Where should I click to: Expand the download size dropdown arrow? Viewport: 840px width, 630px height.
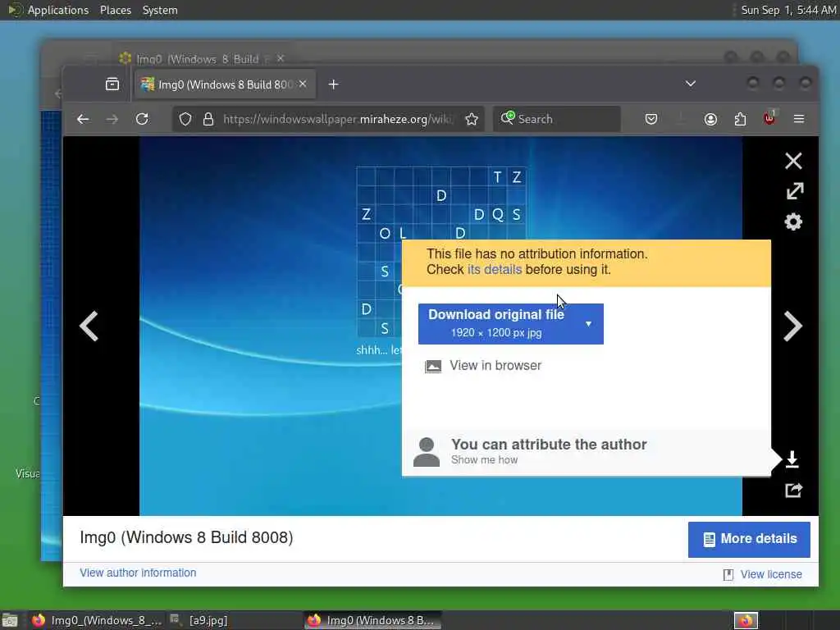(588, 324)
